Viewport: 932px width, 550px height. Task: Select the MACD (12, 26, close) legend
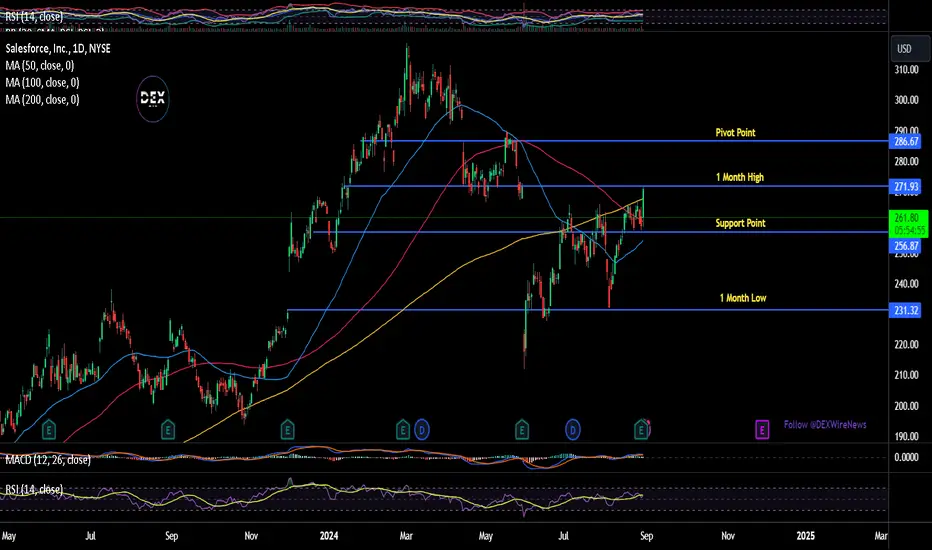[48, 460]
